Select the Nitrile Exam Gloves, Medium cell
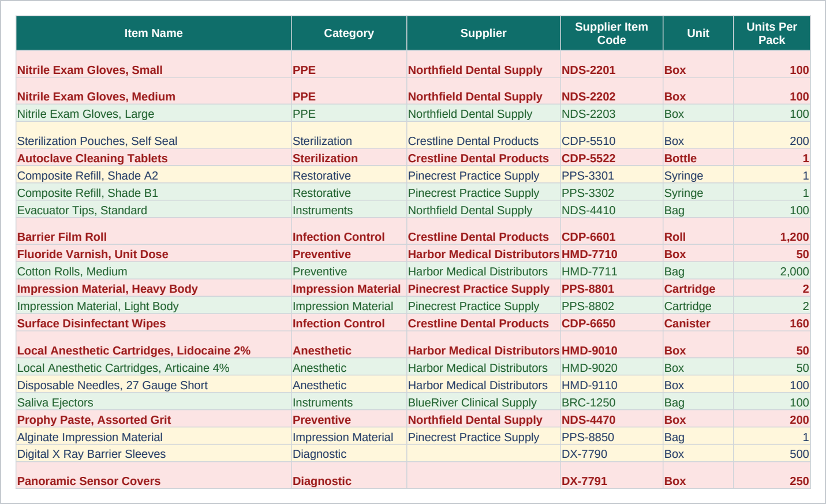This screenshot has height=504, width=826. point(154,91)
